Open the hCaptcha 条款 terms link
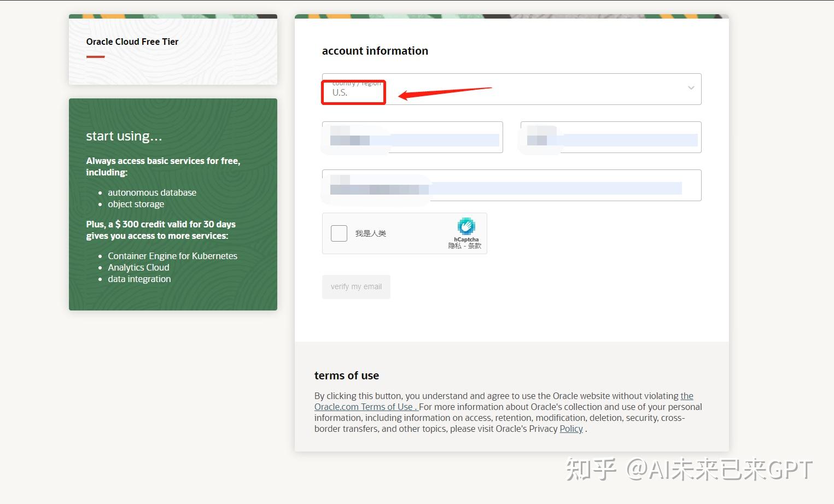 point(475,246)
